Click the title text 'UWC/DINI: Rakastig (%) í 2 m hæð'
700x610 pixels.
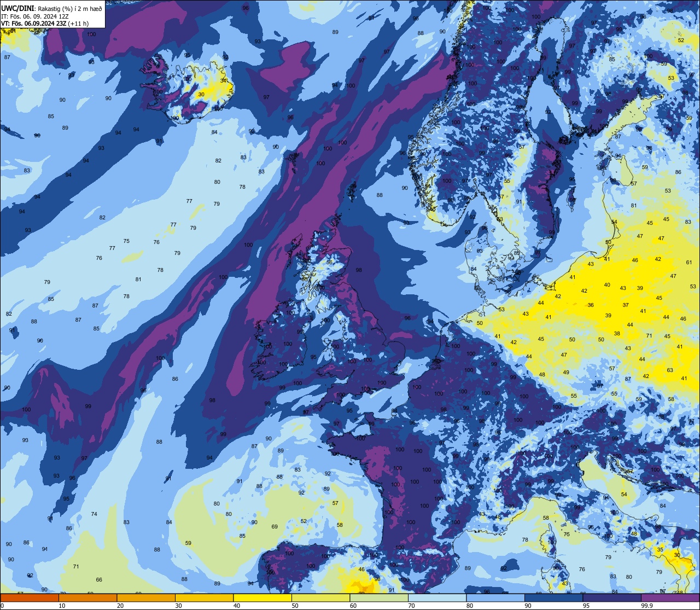51,8
